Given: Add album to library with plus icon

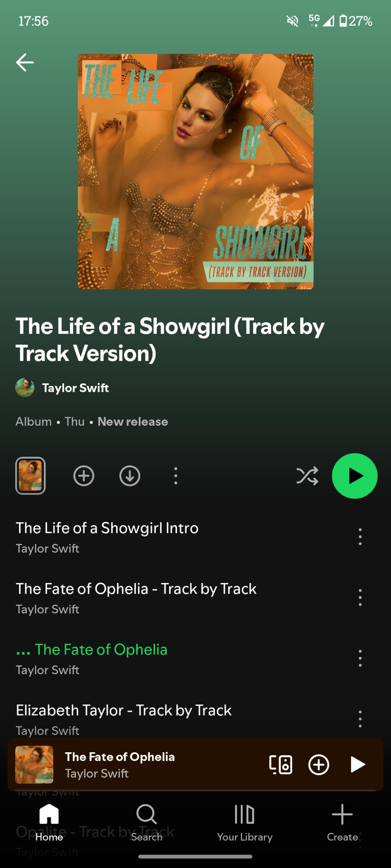Looking at the screenshot, I should pyautogui.click(x=84, y=476).
